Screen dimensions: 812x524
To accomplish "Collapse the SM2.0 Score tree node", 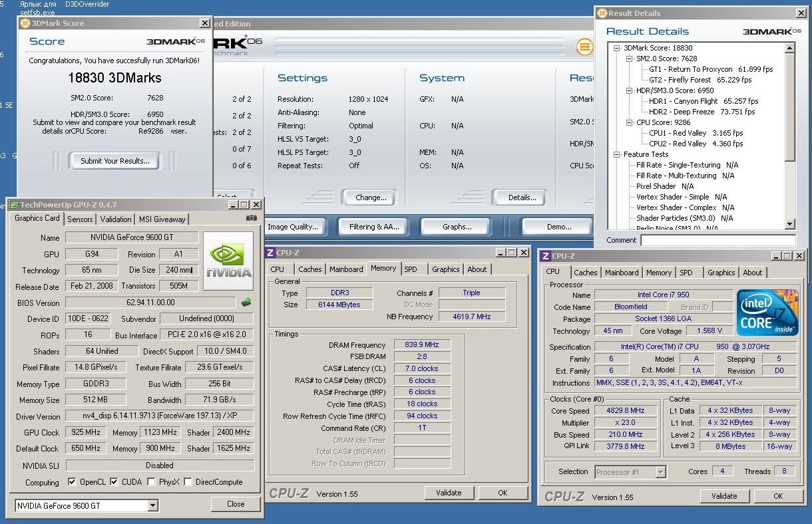I will [x=630, y=59].
